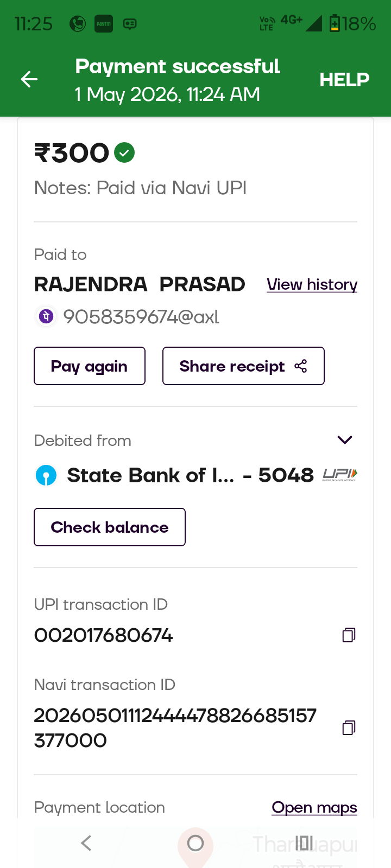Screen dimensions: 391x868
Task: Tap the Android home navigation button
Action: click(x=195, y=843)
